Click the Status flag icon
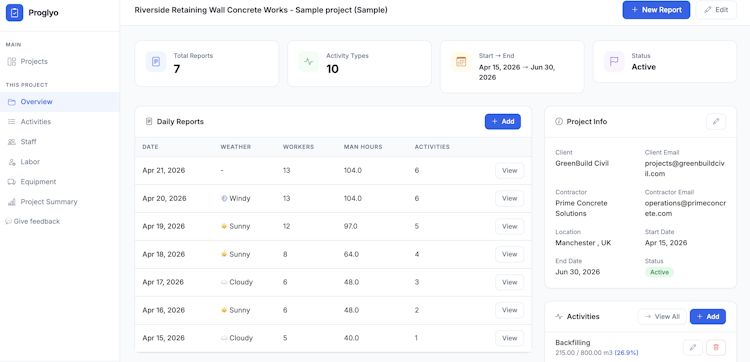The width and height of the screenshot is (750, 362). click(614, 62)
